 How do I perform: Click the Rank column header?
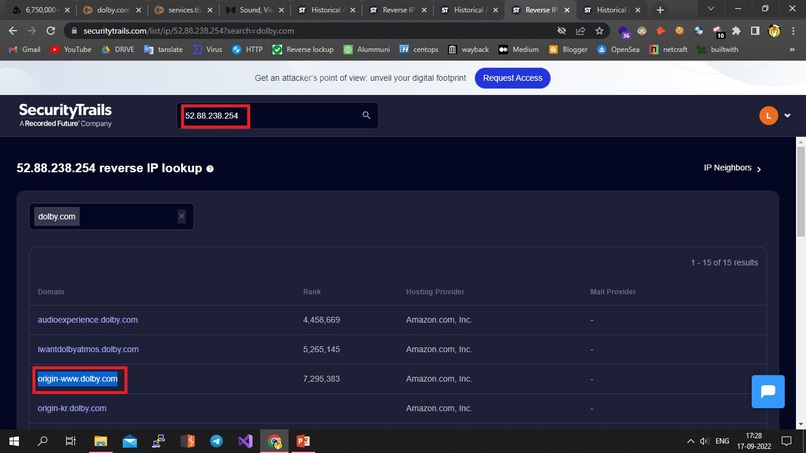(x=312, y=292)
